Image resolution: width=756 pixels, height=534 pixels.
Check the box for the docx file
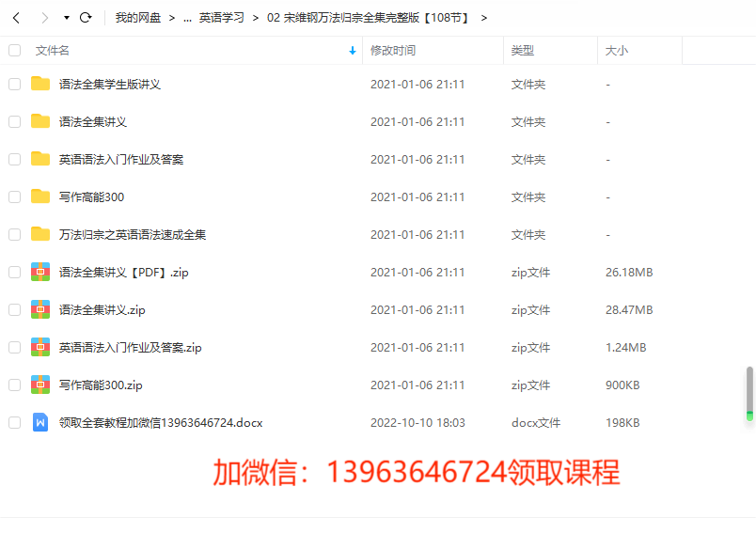click(14, 423)
